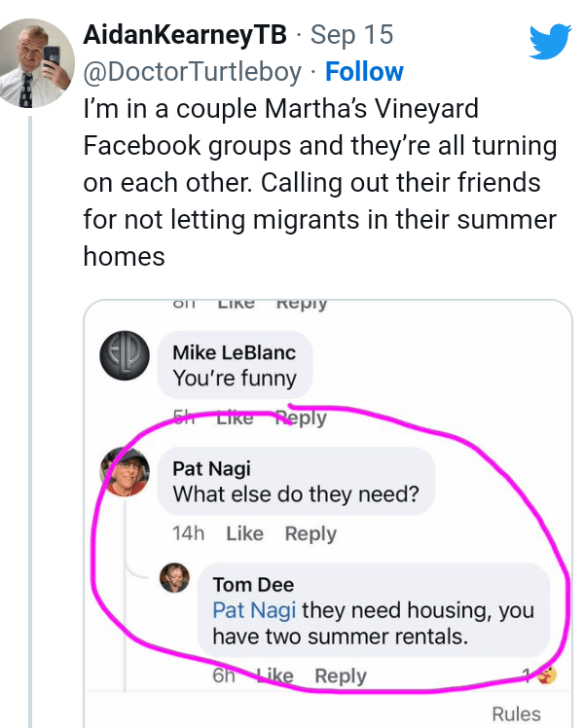
Task: Click Pat Nagi's profile picture
Action: click(x=125, y=471)
